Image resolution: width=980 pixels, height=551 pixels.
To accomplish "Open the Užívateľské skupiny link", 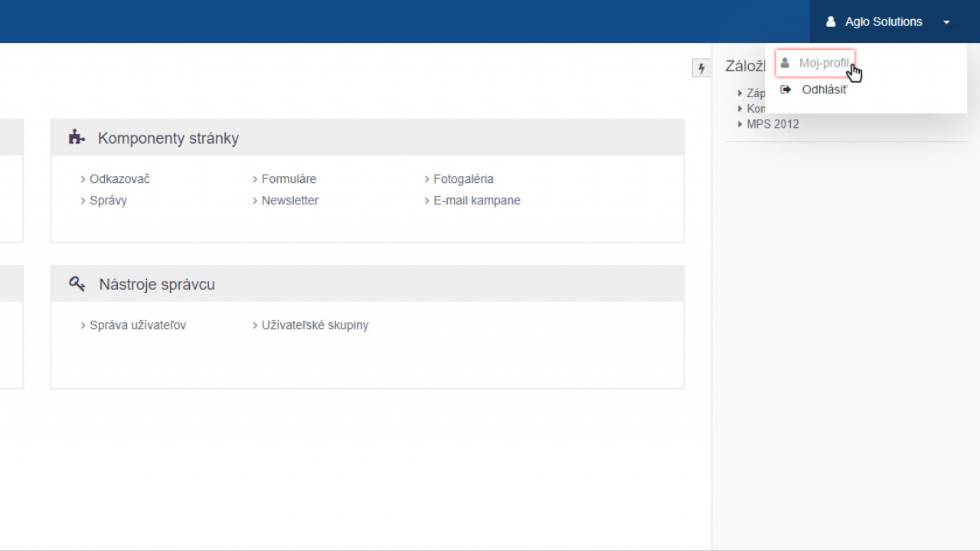I will tap(315, 325).
